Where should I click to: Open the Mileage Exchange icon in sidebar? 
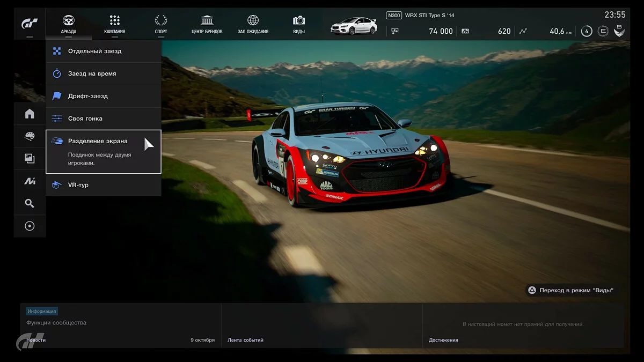[x=30, y=181]
